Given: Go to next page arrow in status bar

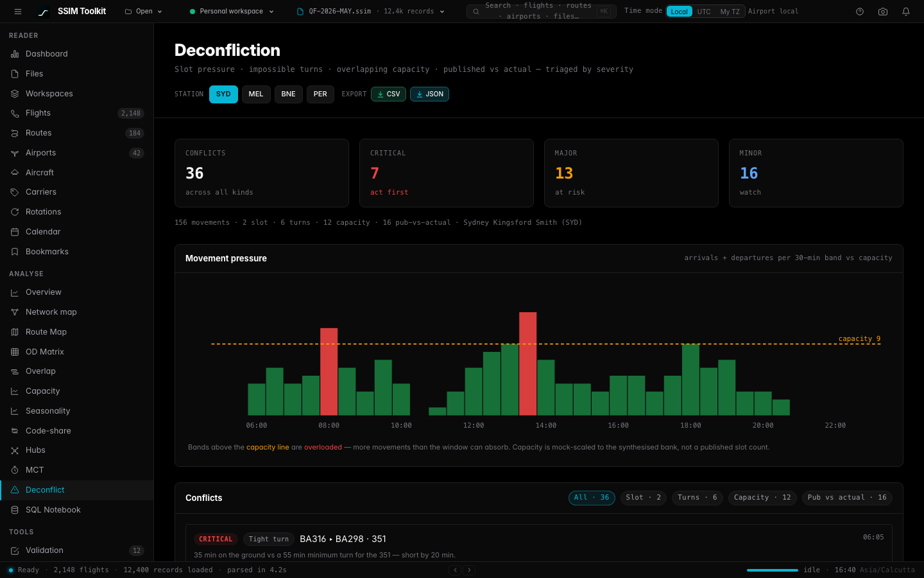Looking at the screenshot, I should click(469, 570).
